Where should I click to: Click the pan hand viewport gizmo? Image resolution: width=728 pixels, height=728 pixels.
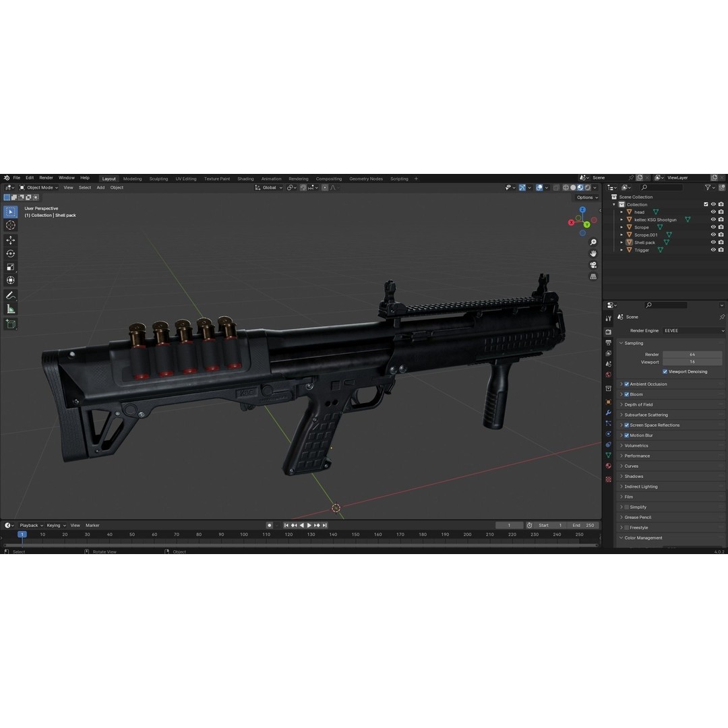593,253
